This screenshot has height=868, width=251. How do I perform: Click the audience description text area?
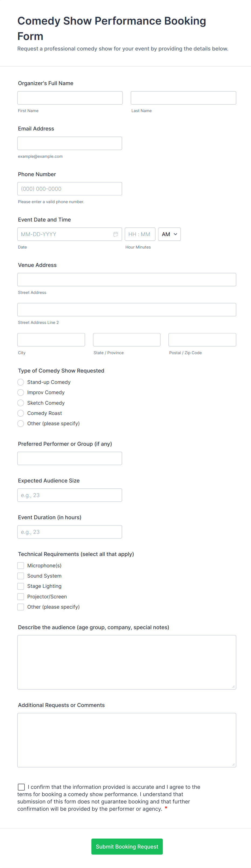click(127, 662)
